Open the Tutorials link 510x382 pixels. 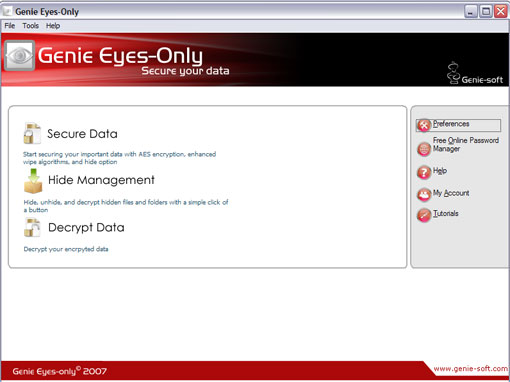tap(445, 213)
